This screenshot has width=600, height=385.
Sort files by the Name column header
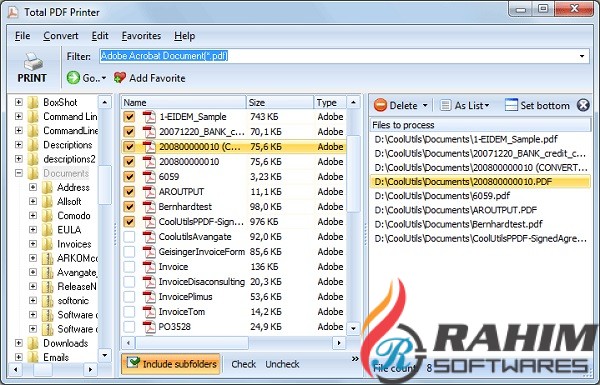coord(184,103)
